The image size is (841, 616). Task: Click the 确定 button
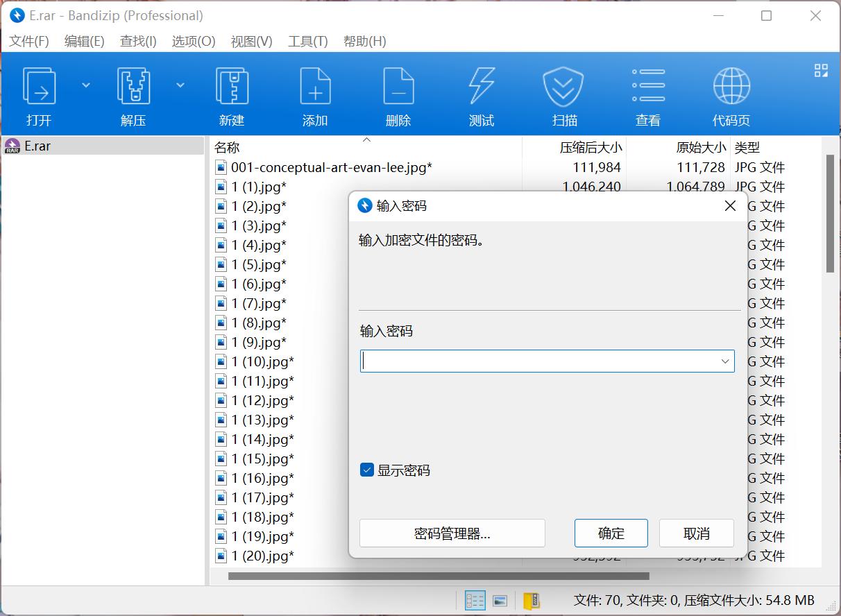pos(611,533)
